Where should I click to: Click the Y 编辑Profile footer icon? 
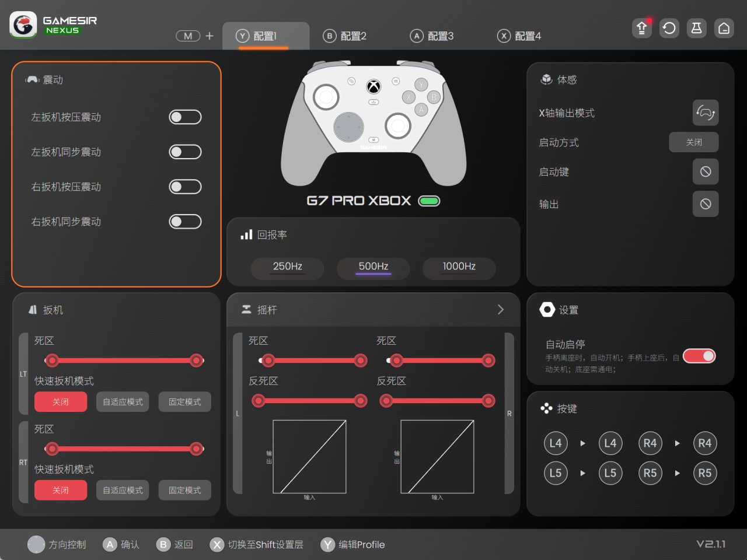(328, 544)
